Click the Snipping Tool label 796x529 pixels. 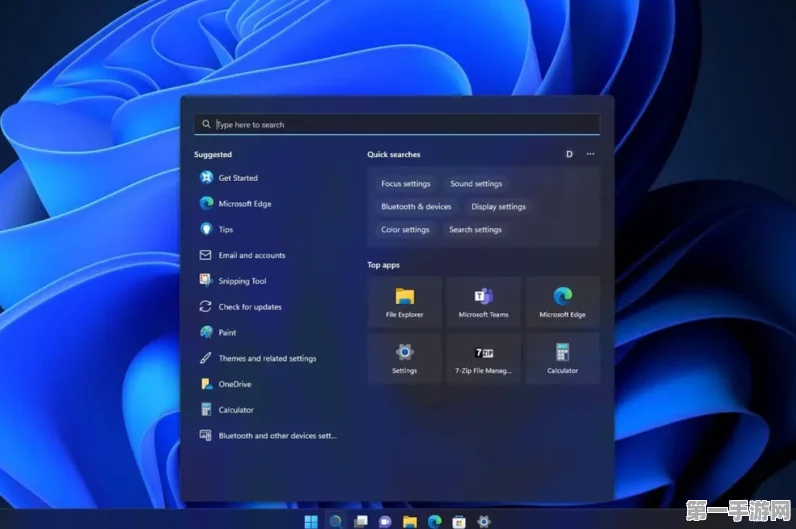242,281
